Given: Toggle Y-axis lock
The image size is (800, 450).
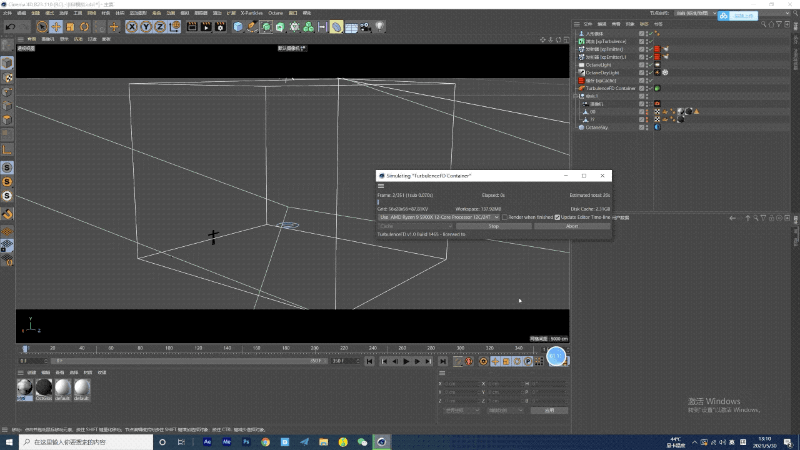Looking at the screenshot, I should click(x=146, y=27).
